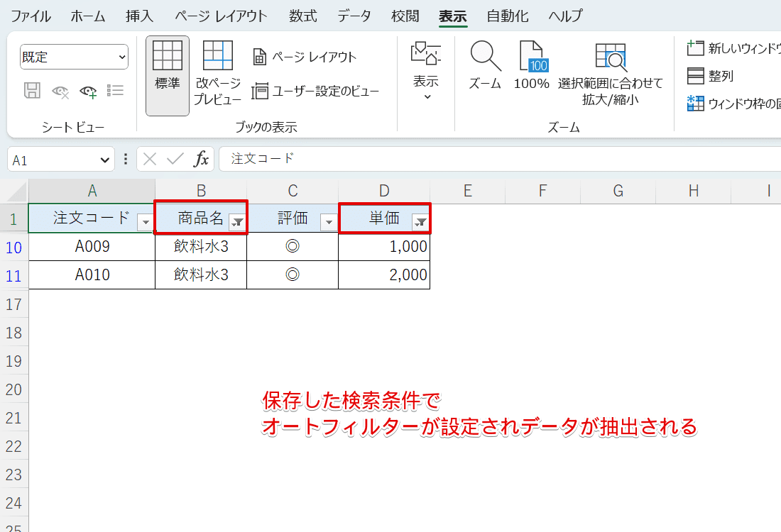The height and width of the screenshot is (532, 781).
Task: Select column D header
Action: (384, 191)
